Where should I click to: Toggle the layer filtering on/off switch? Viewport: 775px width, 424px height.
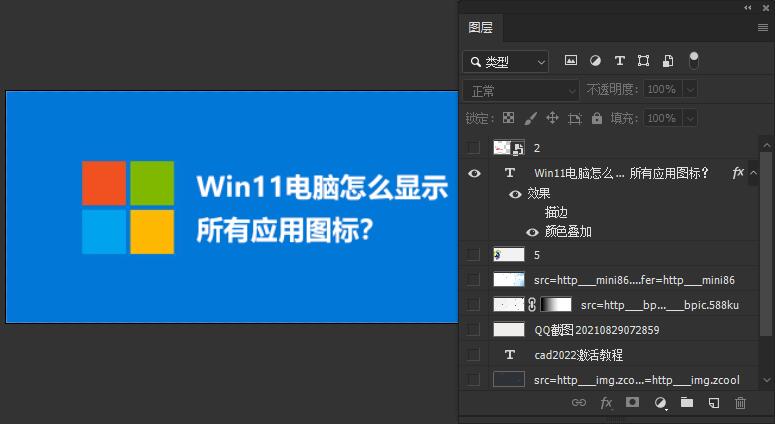[694, 60]
